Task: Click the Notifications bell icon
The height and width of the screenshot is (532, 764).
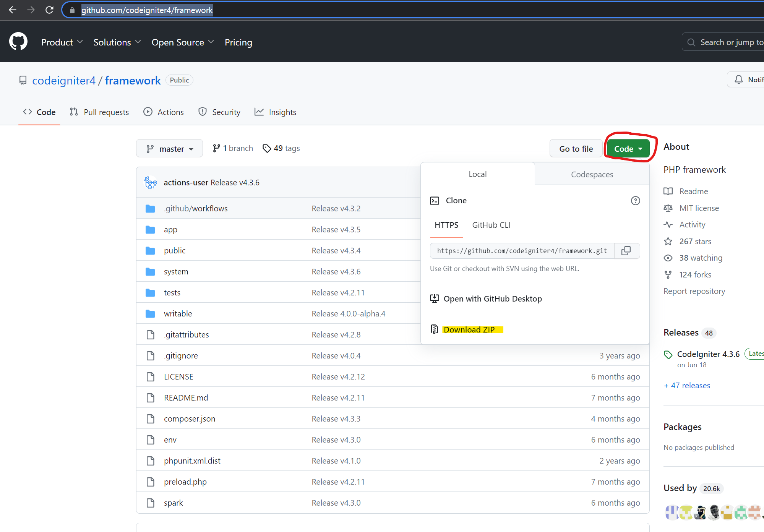Action: 738,79
